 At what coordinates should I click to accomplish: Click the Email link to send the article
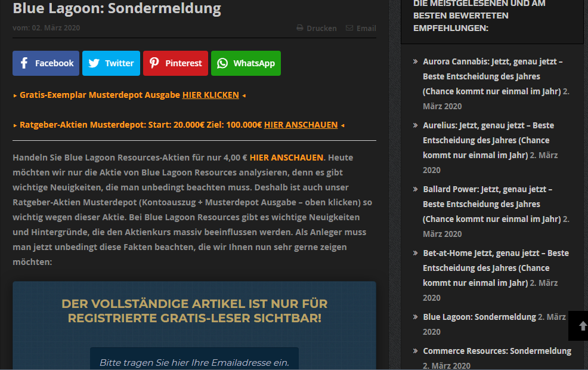click(366, 28)
